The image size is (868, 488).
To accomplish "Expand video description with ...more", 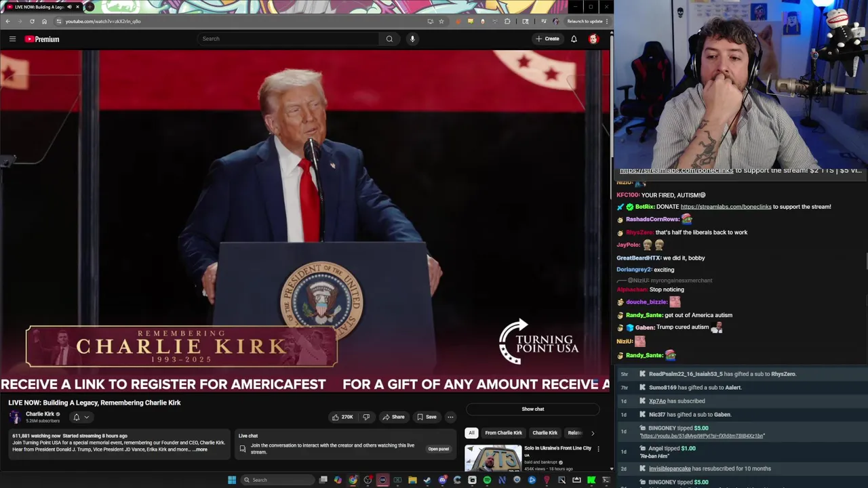I will pyautogui.click(x=201, y=449).
